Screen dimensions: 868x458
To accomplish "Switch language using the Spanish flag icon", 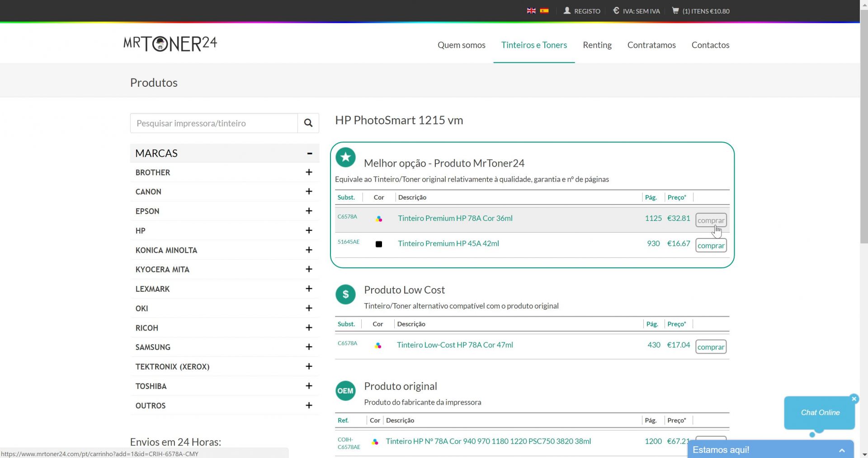I will tap(544, 11).
